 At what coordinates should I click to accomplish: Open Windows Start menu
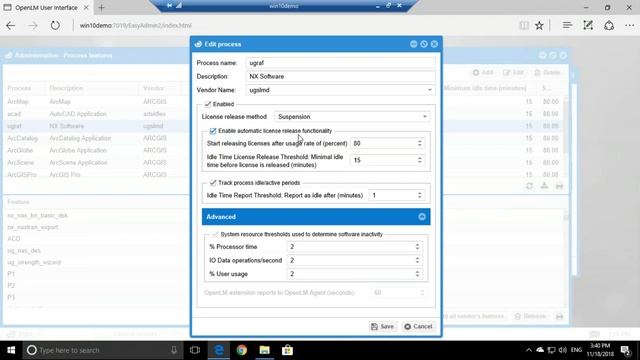[x=11, y=350]
